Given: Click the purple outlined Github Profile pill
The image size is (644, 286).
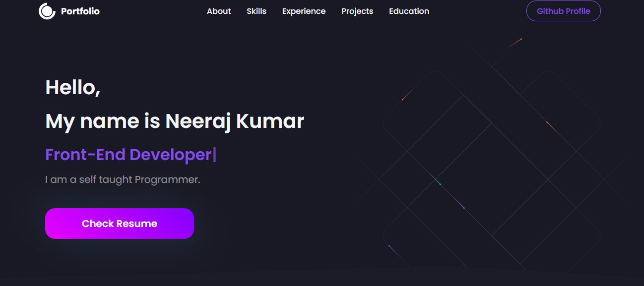Looking at the screenshot, I should pyautogui.click(x=563, y=10).
